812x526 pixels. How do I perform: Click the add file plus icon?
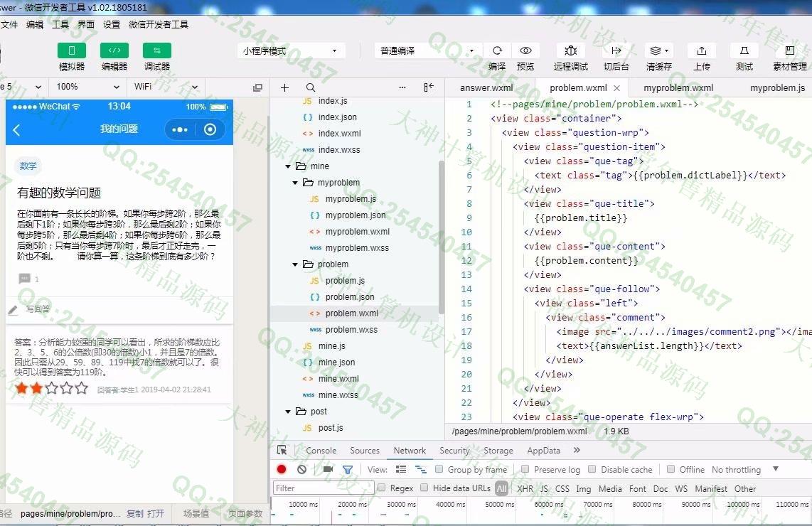tap(285, 87)
